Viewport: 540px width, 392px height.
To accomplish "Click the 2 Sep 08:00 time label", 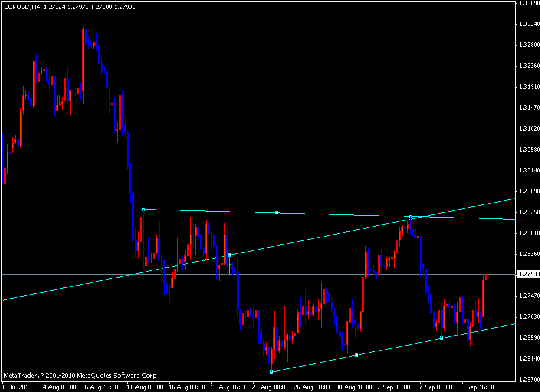I will [394, 387].
